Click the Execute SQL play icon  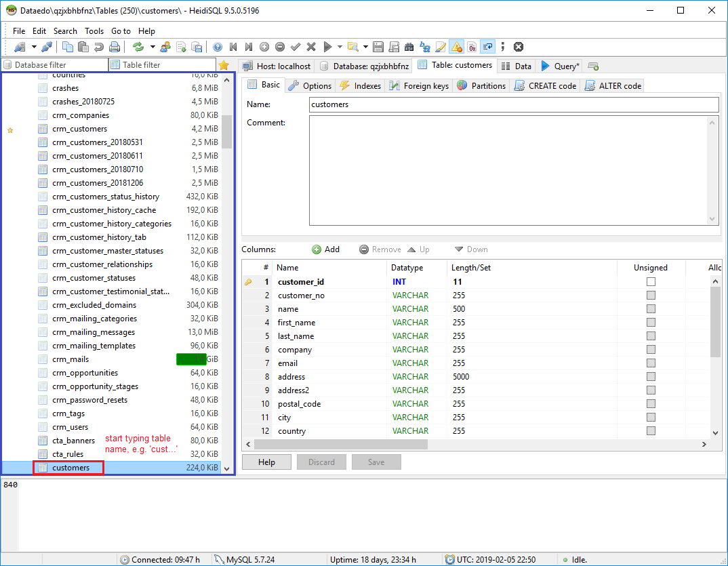coord(327,47)
